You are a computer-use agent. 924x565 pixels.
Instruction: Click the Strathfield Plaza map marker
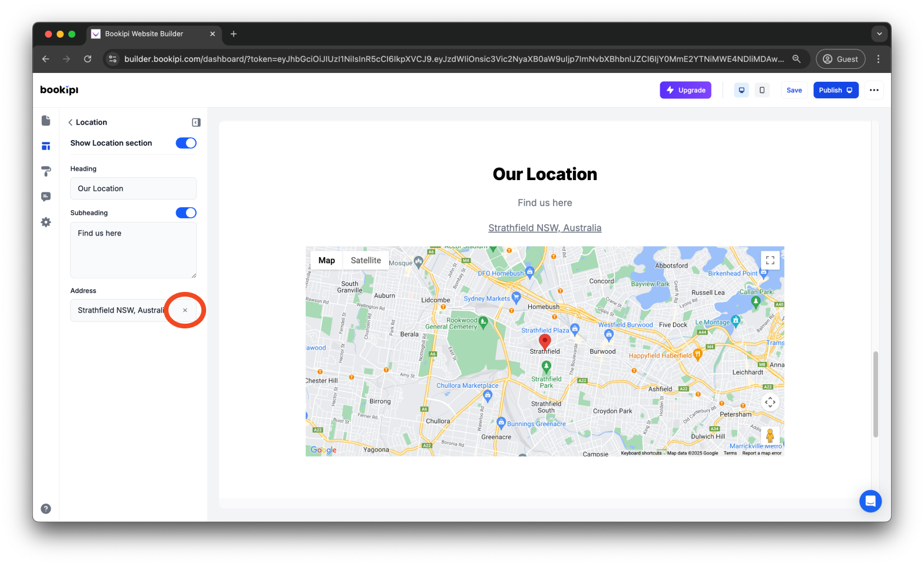point(575,329)
